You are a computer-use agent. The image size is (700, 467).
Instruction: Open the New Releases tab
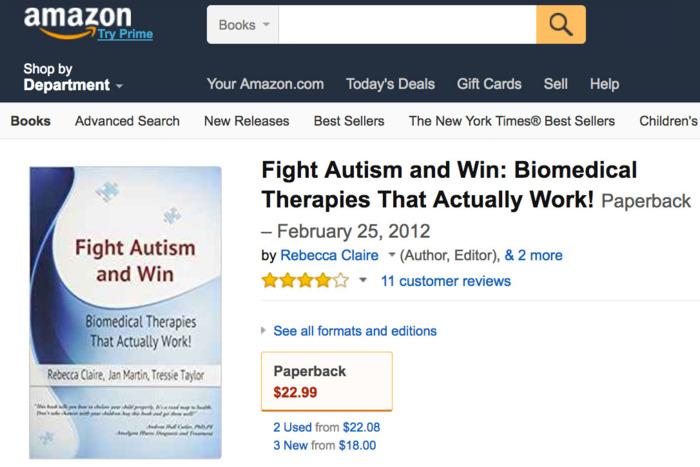(x=246, y=121)
